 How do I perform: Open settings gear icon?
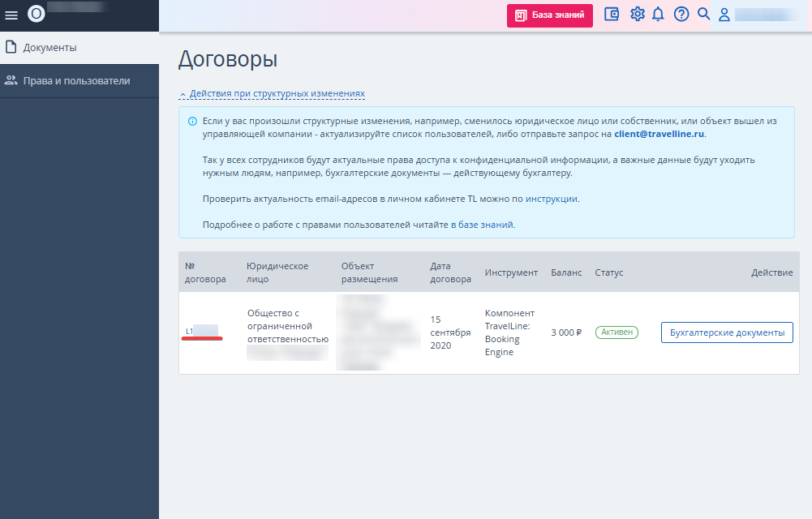point(637,14)
